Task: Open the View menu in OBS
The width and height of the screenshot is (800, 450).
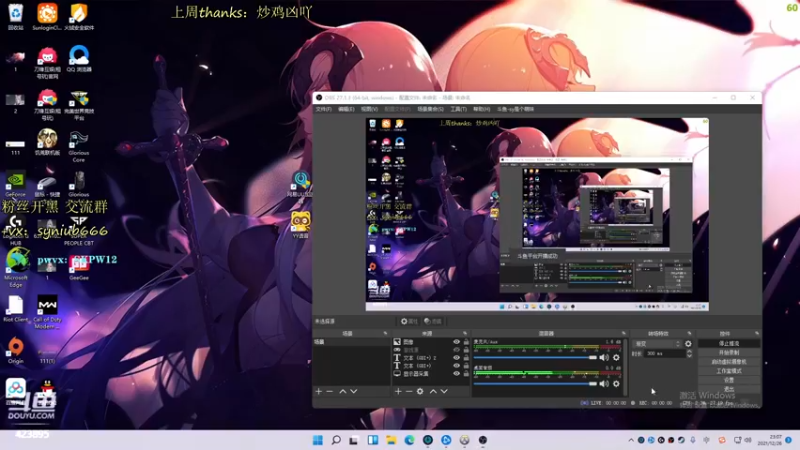Action: (369, 109)
